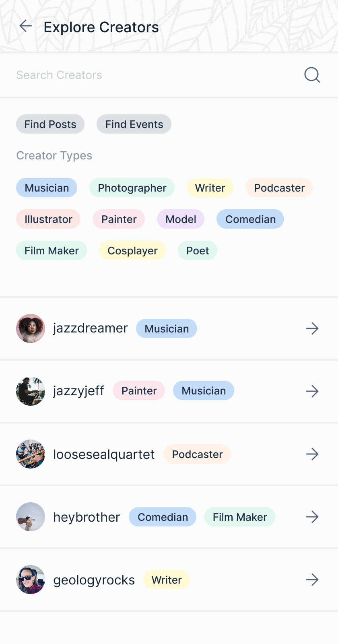Select the Cosplayer filter chip
The image size is (338, 644).
pyautogui.click(x=132, y=250)
